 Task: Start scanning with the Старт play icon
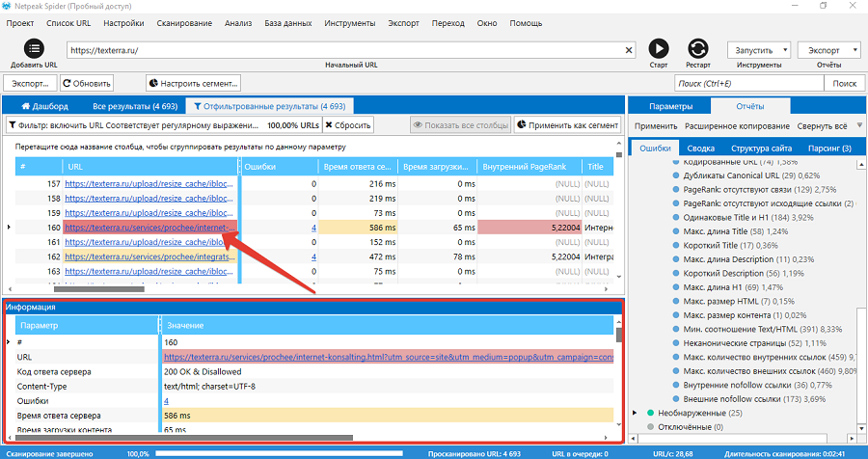[x=658, y=49]
